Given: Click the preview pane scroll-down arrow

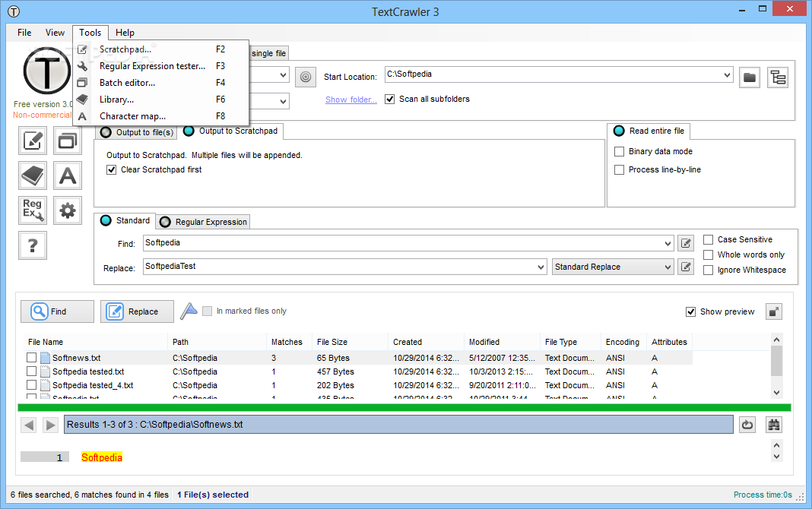Looking at the screenshot, I should pos(776,457).
